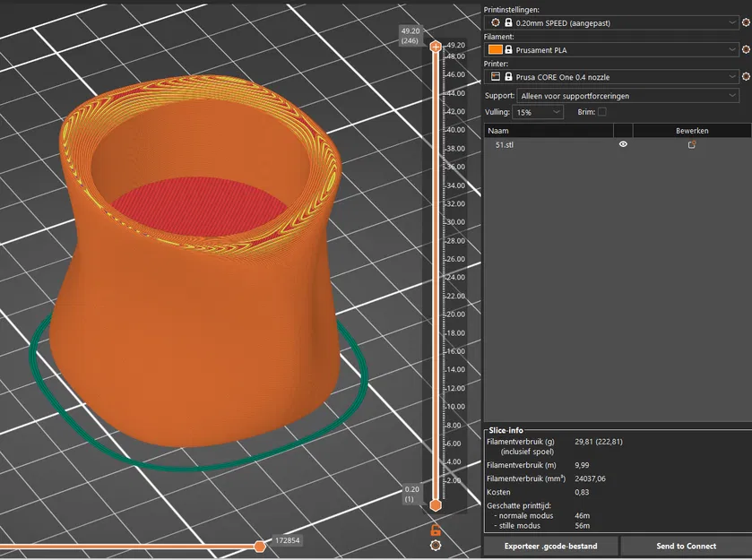Open the layer slider settings gear

pyautogui.click(x=436, y=545)
